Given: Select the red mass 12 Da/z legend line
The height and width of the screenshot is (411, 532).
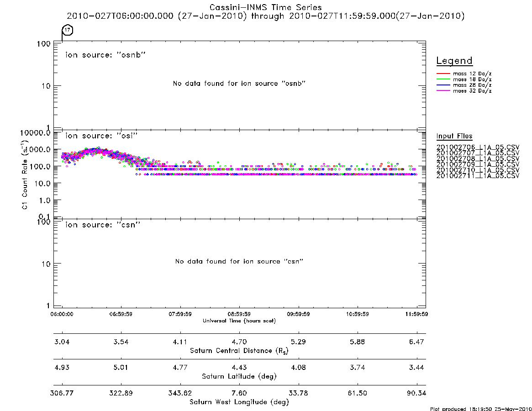Looking at the screenshot, I should click(x=443, y=74).
